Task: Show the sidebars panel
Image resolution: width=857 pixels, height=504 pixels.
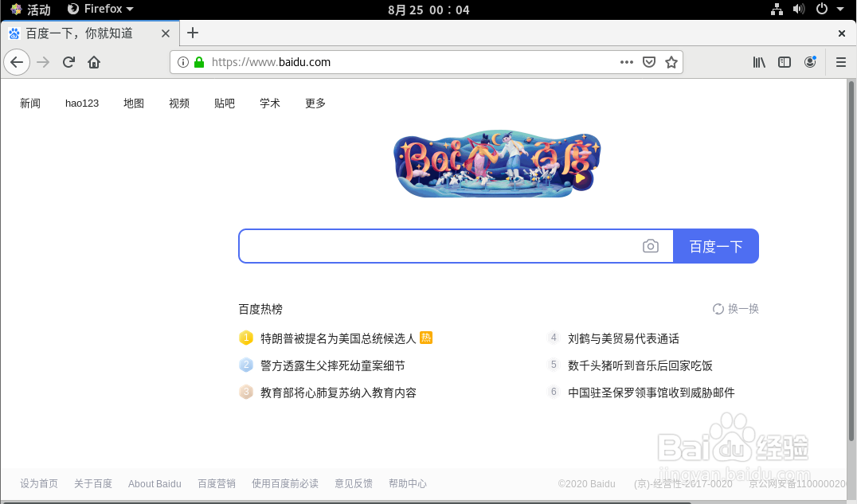Action: [785, 62]
